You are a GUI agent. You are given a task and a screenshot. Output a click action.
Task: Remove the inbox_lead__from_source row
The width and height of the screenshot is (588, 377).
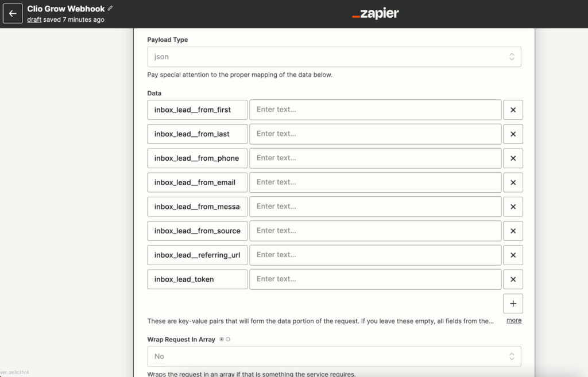click(x=513, y=231)
